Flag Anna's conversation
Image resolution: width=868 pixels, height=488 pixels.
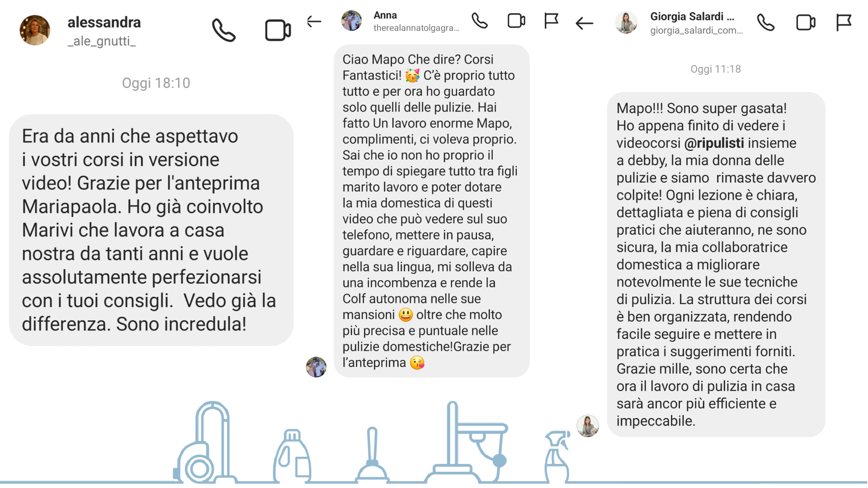coord(551,21)
